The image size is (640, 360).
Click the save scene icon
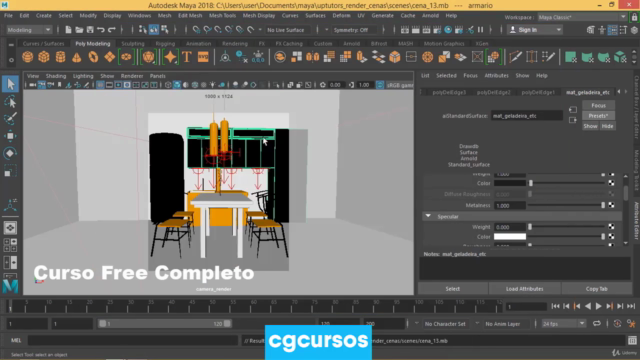[x=90, y=30]
